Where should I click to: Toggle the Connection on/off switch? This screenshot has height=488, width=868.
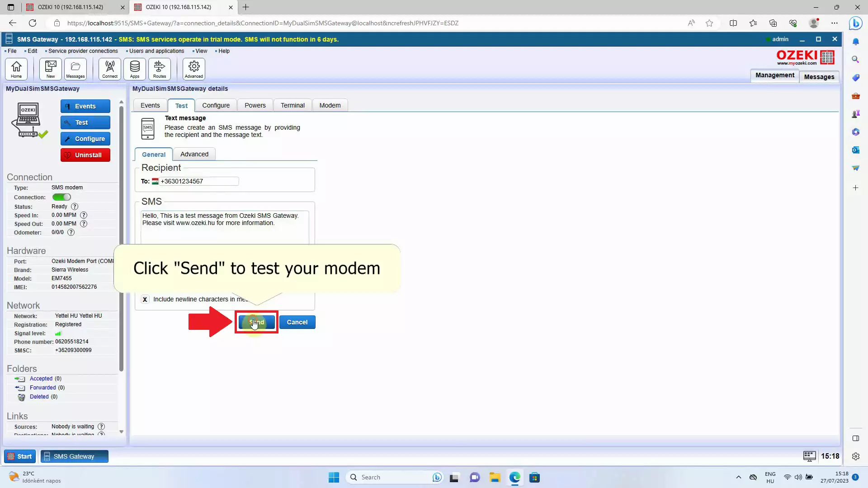point(61,197)
